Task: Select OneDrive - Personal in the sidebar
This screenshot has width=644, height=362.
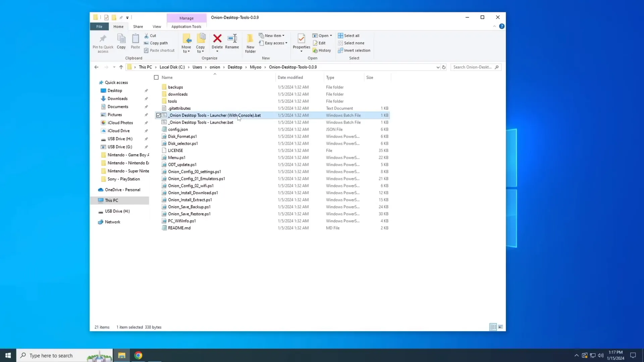Action: coord(122,190)
